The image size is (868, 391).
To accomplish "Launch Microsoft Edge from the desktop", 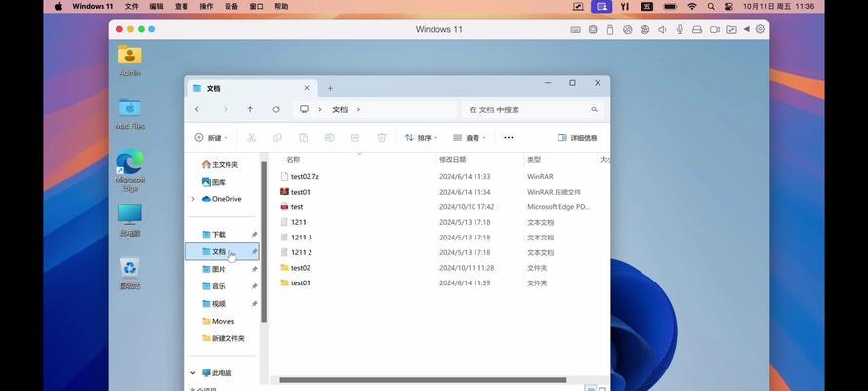I will click(130, 170).
